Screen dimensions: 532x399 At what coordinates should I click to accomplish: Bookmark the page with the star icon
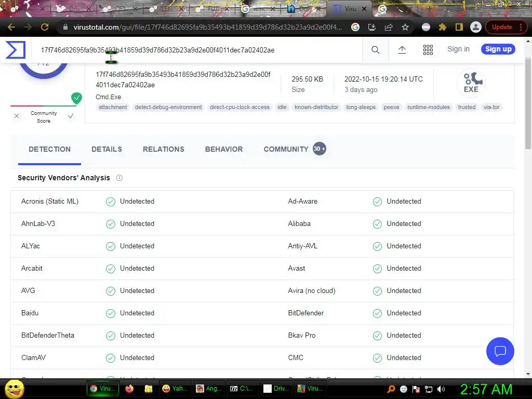pos(405,27)
